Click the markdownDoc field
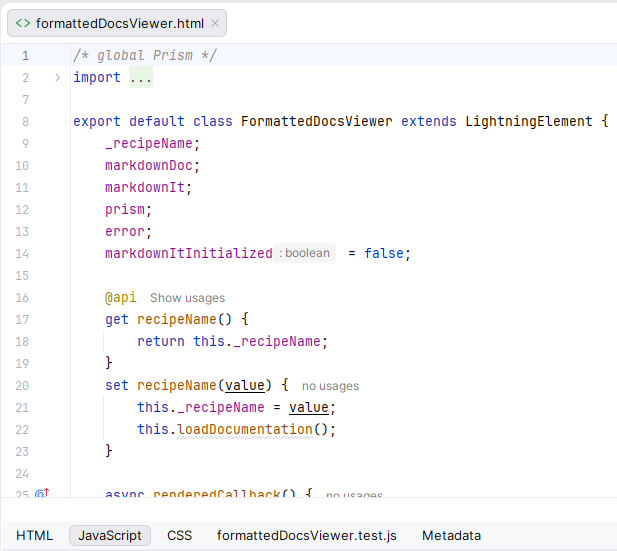This screenshot has width=617, height=551. tap(149, 165)
